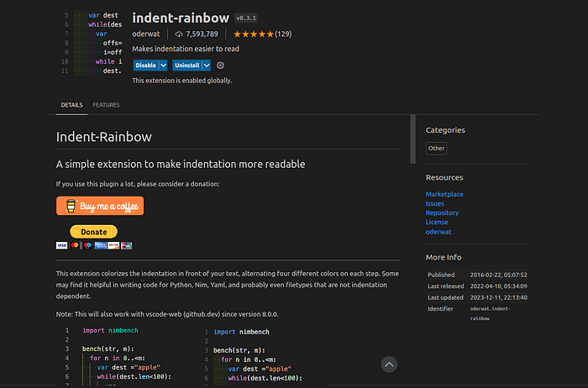Click the credit card icons under Donate

94,245
